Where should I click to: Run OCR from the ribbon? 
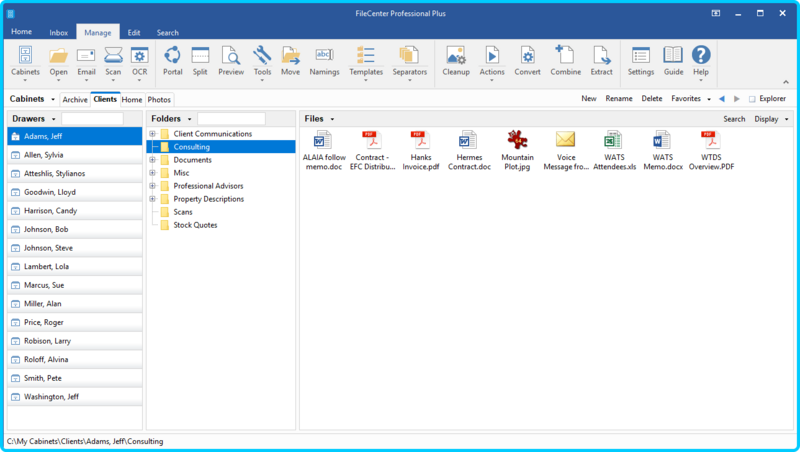point(140,62)
